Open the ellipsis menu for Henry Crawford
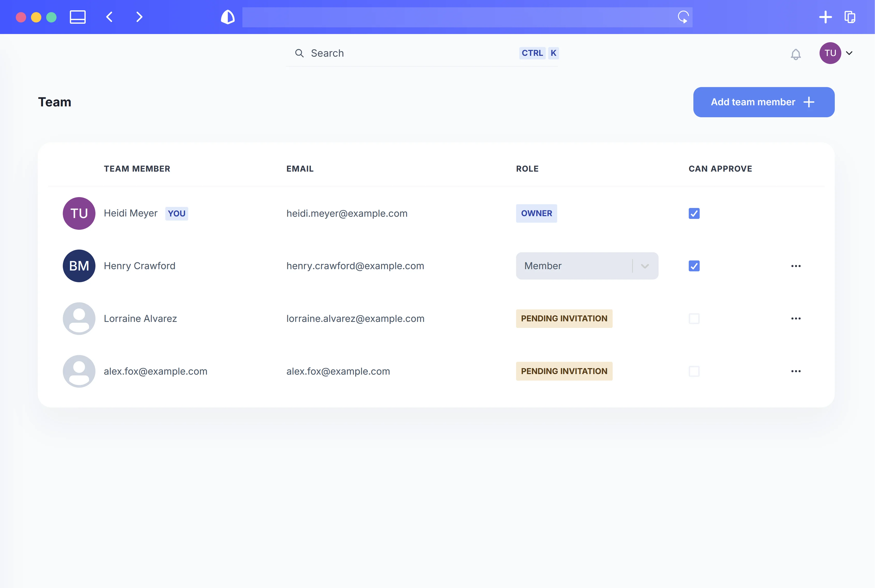Image resolution: width=875 pixels, height=588 pixels. (x=796, y=265)
